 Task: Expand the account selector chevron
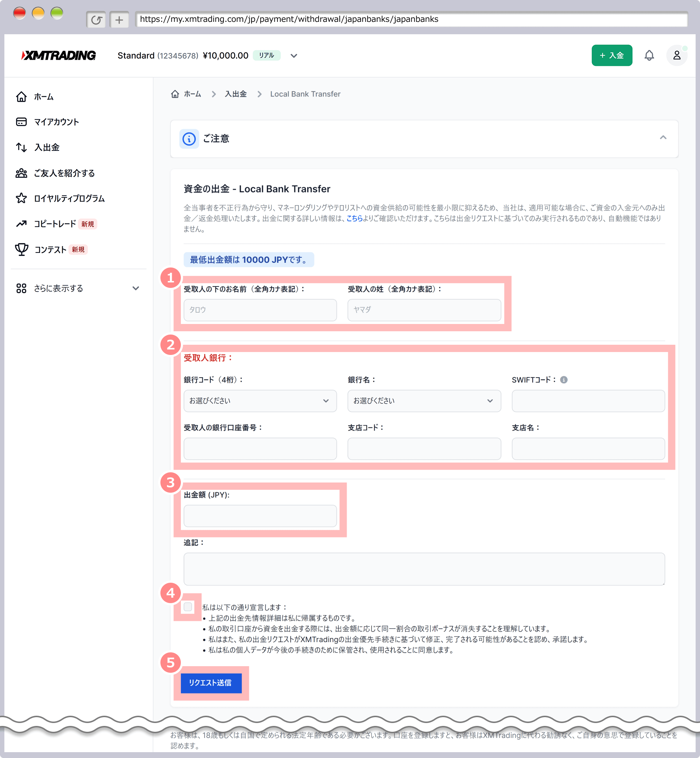coord(293,56)
